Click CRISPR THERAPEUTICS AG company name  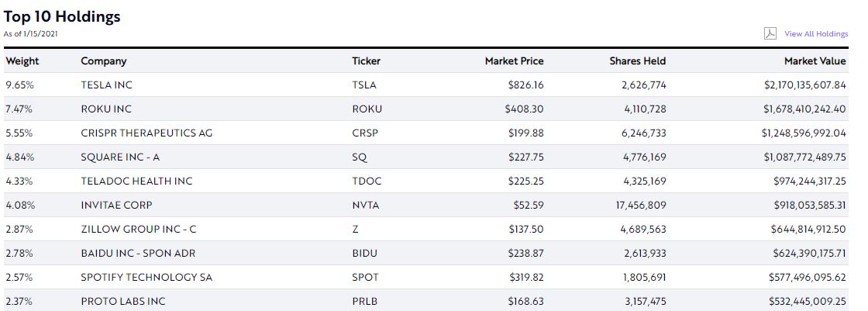(146, 133)
